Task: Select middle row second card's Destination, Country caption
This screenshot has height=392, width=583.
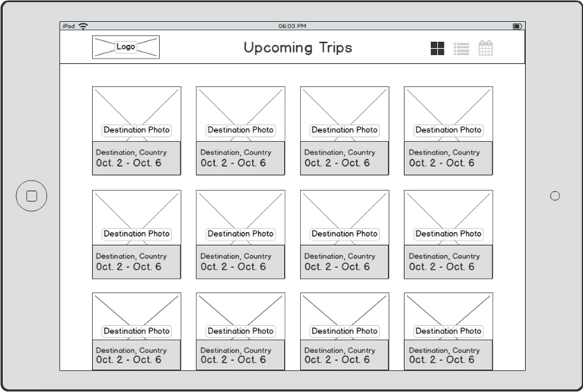Action: pyautogui.click(x=236, y=257)
